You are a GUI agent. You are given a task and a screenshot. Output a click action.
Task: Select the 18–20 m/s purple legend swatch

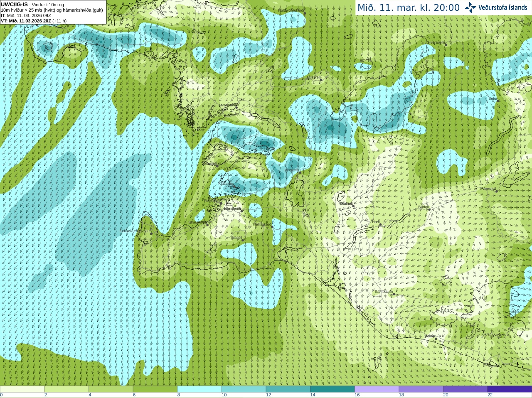[x=421, y=389]
